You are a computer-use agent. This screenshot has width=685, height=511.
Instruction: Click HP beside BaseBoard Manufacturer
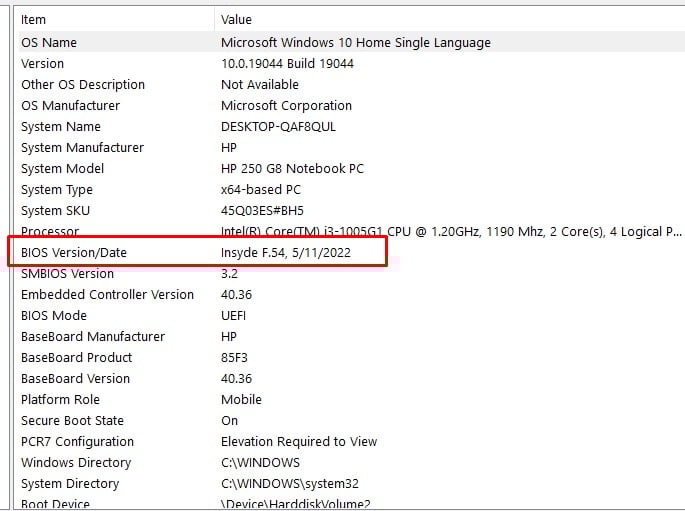click(229, 336)
